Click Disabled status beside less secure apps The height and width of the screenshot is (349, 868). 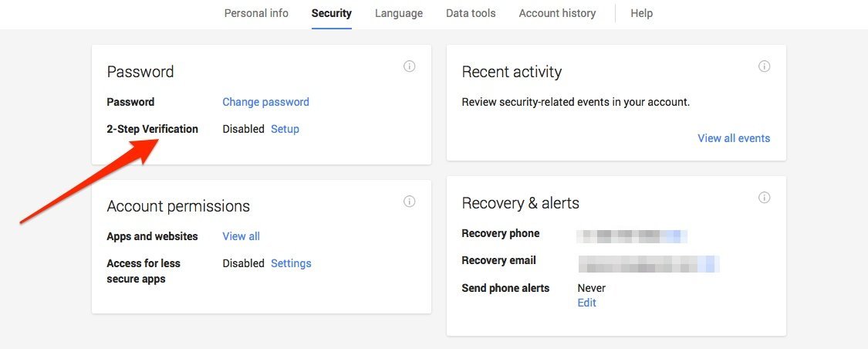point(244,264)
